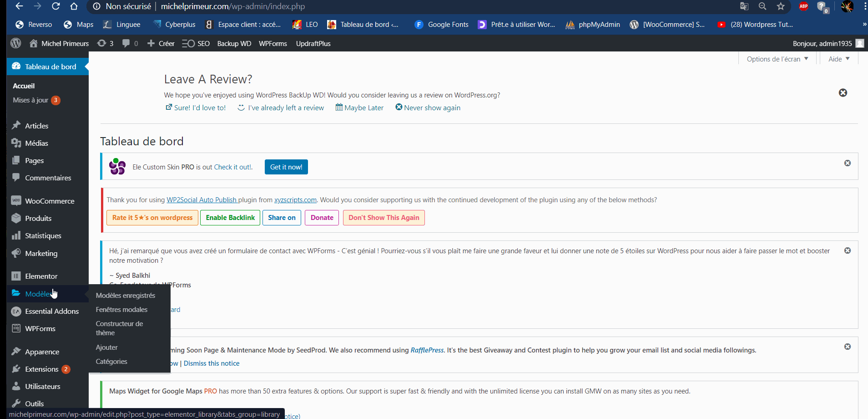Click Rate it 5★'s on wordpress
This screenshot has height=419, width=868.
pos(152,218)
